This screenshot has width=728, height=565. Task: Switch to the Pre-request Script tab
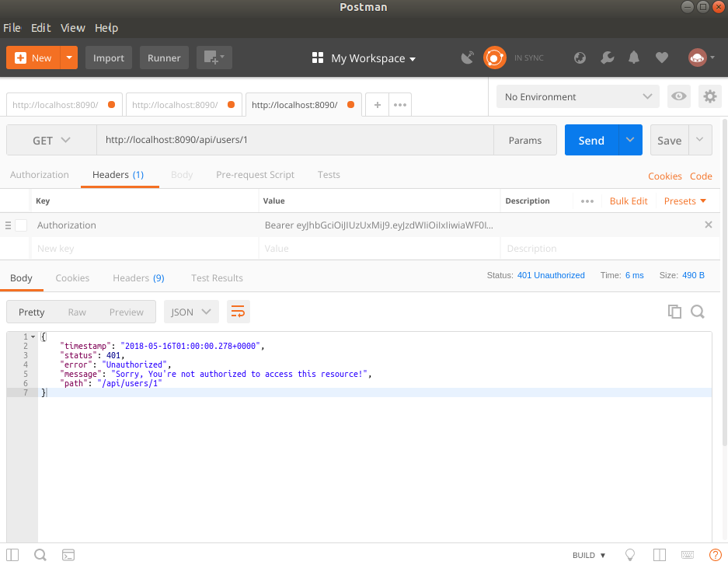point(255,175)
